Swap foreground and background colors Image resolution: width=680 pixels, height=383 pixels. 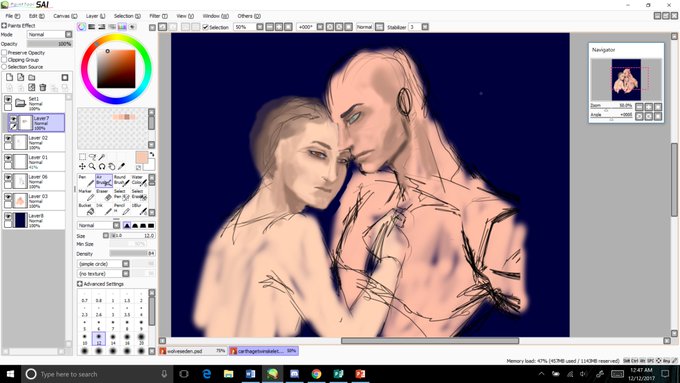[152, 154]
